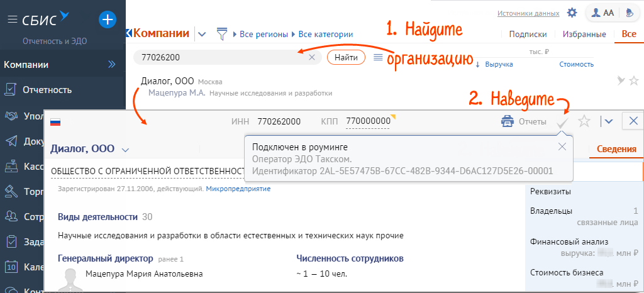Close the roaming tooltip popup
Viewport: 644px width, 293px height.
562,146
